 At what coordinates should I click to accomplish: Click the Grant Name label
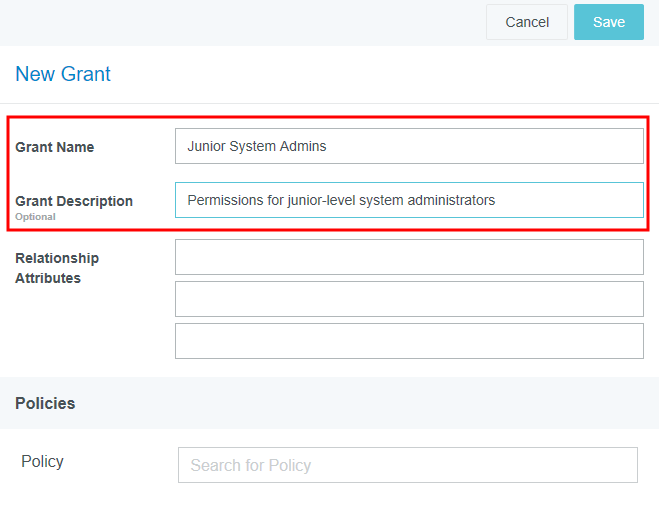point(55,147)
